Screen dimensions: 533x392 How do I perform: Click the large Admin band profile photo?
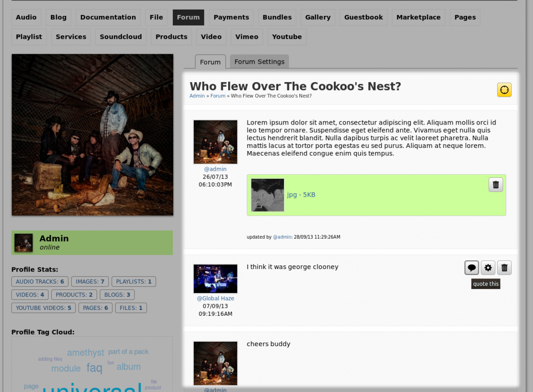coord(92,135)
